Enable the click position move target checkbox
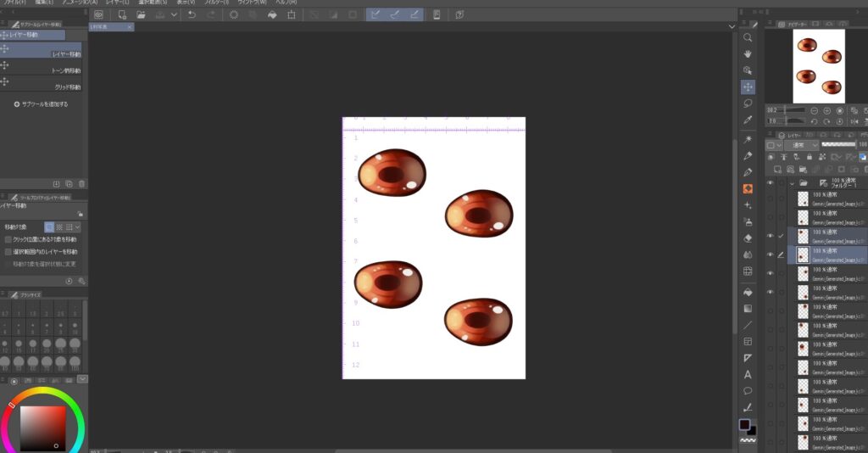868x453 pixels. click(x=8, y=240)
